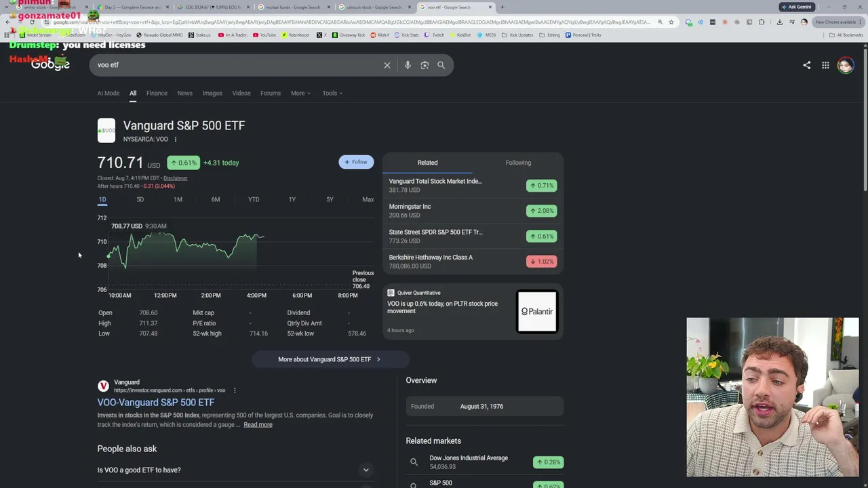Open the Robinhood bookmark
Viewport: 868px width, 488px height.
click(x=295, y=35)
